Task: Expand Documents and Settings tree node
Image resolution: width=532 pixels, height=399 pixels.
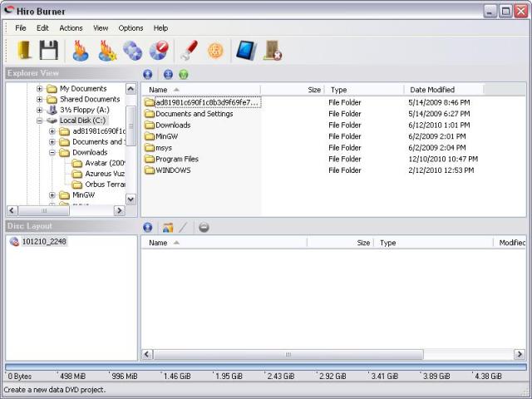Action: click(x=52, y=142)
